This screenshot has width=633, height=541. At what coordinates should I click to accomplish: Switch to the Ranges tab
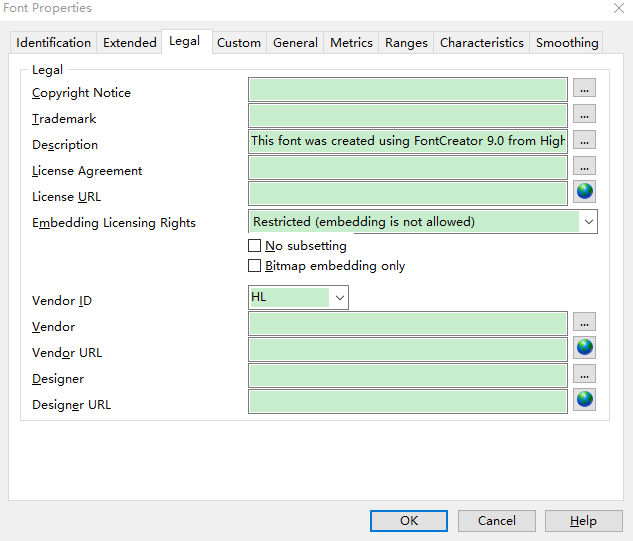[406, 42]
